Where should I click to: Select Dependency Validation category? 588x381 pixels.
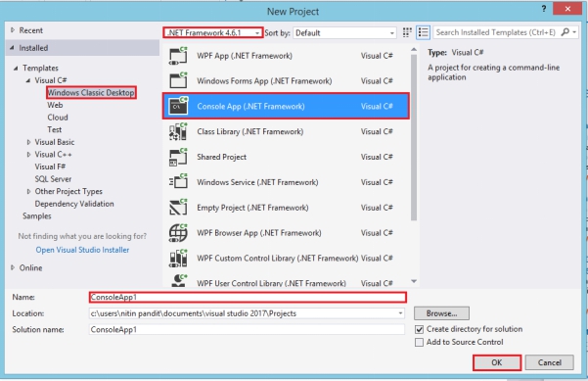tap(74, 204)
